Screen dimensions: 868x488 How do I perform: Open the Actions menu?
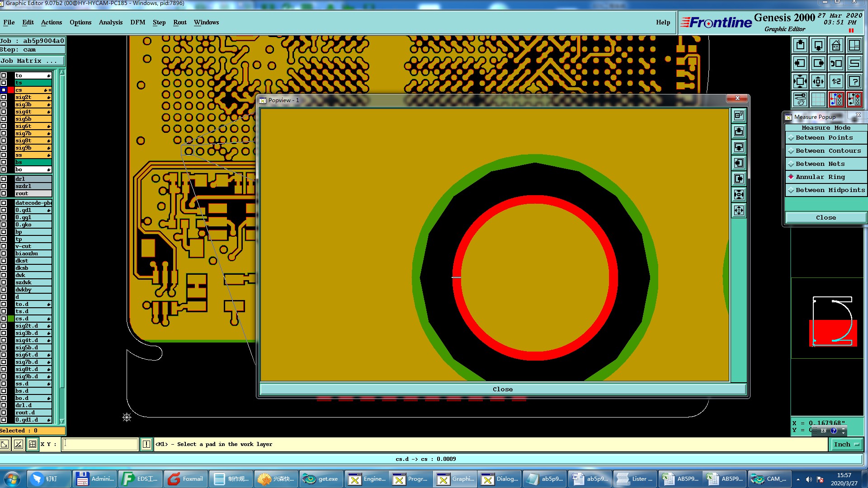pos(52,23)
